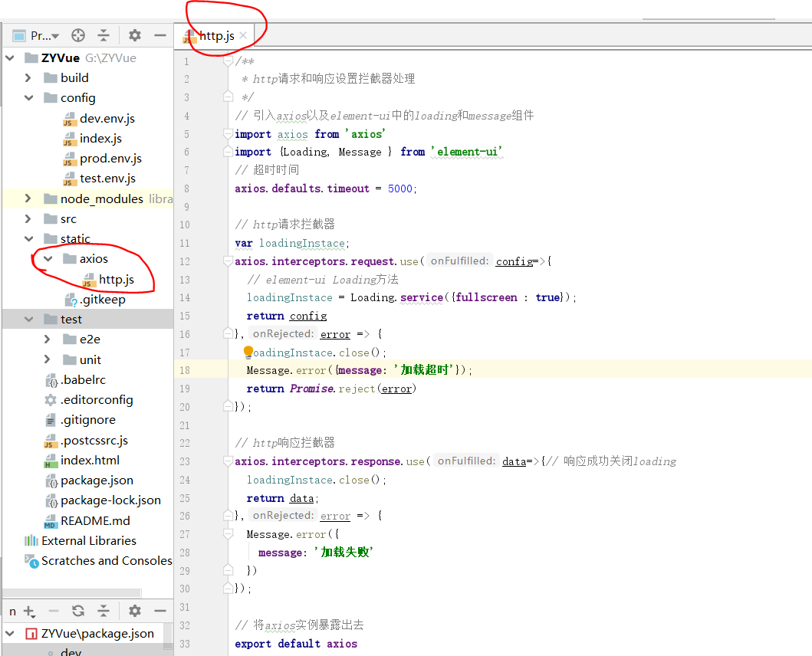Open the Pr... view mode dropdown

[42, 34]
